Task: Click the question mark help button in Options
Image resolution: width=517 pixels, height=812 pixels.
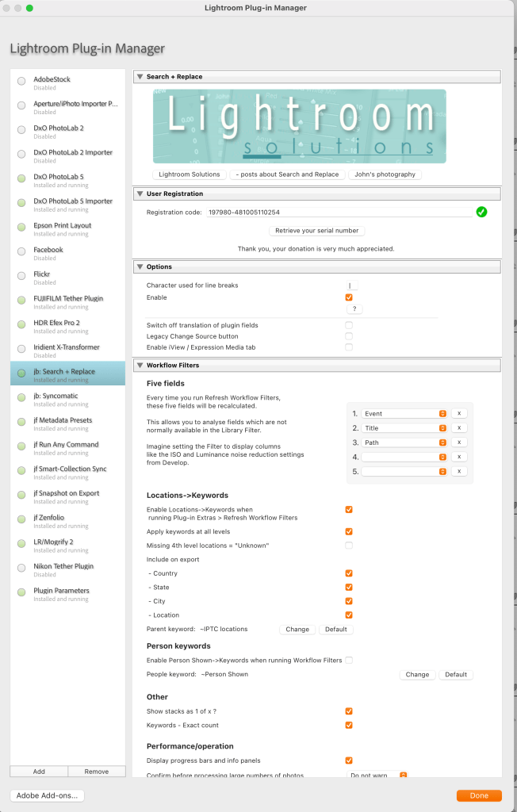Action: 354,308
